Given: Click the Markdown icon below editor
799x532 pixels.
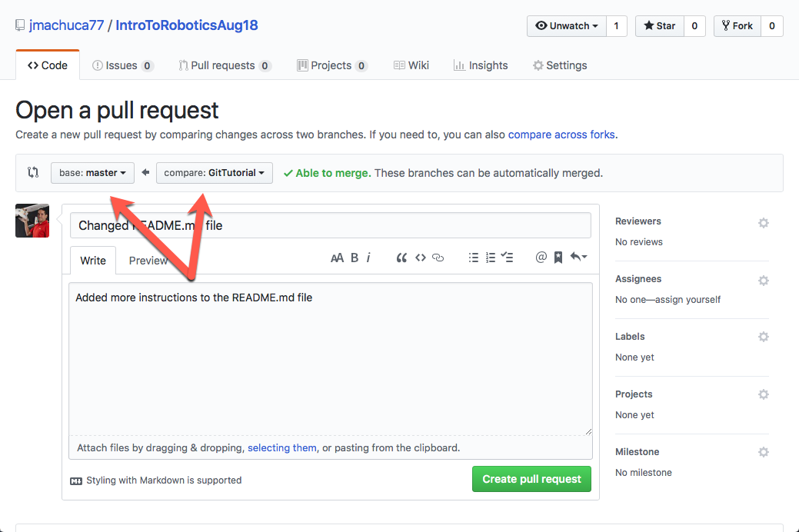Looking at the screenshot, I should click(76, 481).
